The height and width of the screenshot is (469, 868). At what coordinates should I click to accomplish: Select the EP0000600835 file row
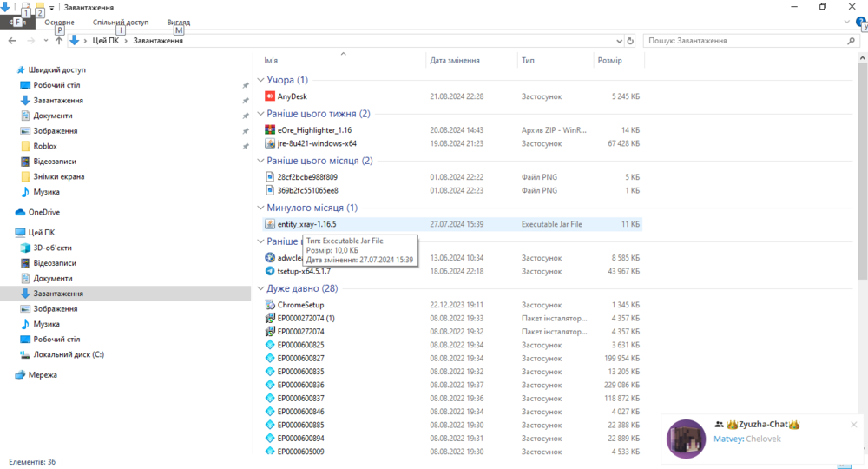[451, 372]
